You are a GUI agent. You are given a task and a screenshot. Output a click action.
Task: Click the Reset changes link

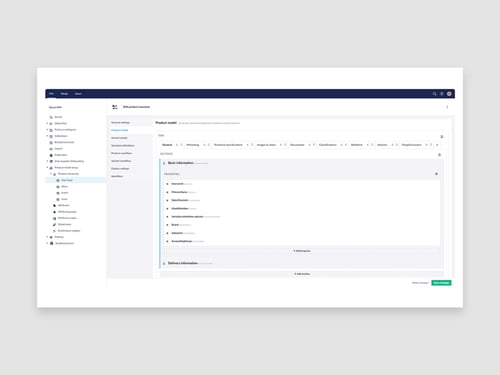[x=420, y=283]
